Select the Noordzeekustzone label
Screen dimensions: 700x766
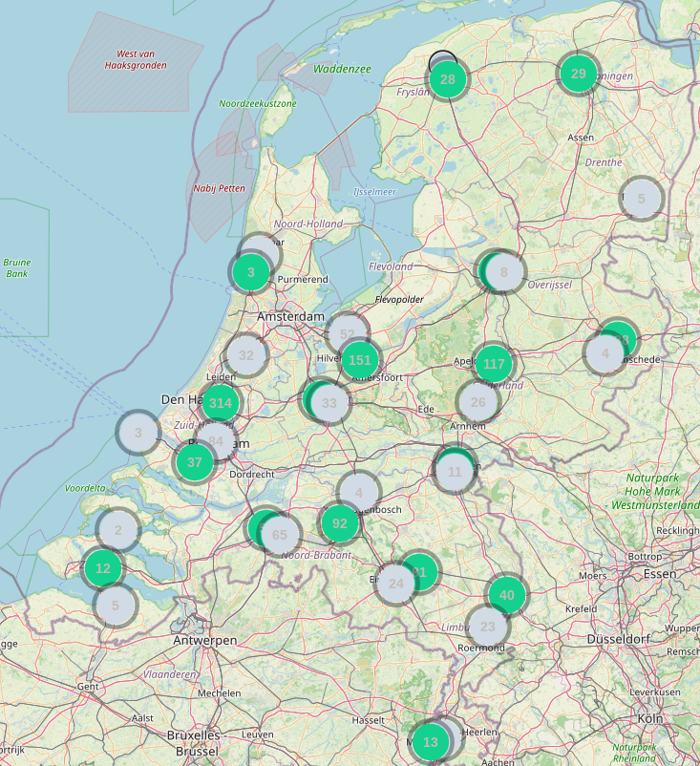258,103
